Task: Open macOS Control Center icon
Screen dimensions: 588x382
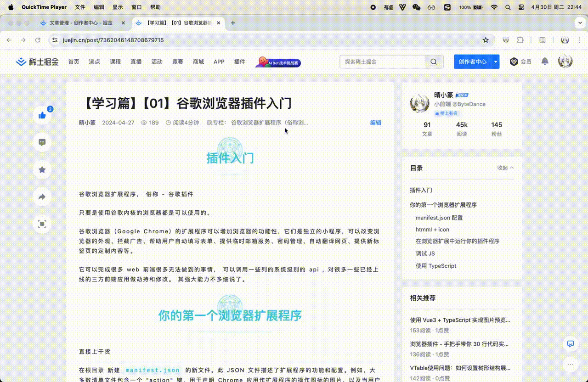Action: tap(521, 7)
